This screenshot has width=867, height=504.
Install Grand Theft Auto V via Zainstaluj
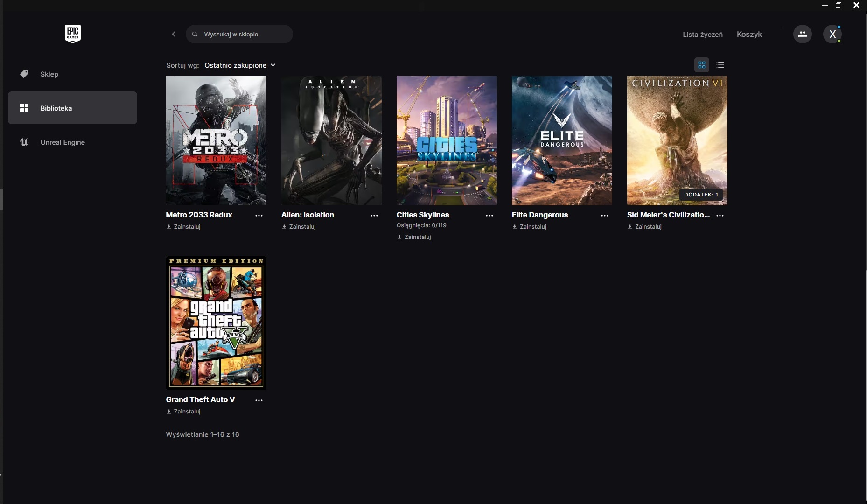[183, 412]
